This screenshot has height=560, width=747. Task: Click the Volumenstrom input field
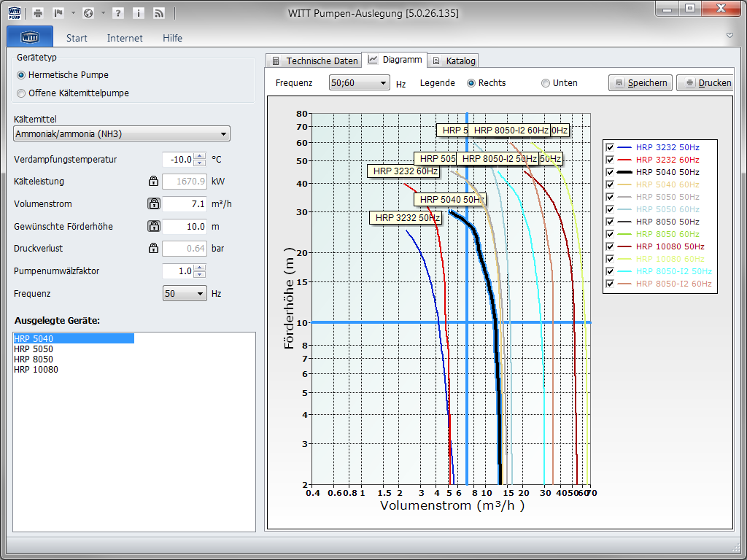click(185, 204)
